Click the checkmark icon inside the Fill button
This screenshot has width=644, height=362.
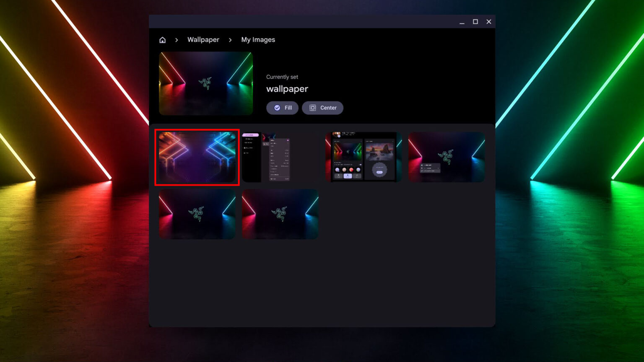[277, 108]
